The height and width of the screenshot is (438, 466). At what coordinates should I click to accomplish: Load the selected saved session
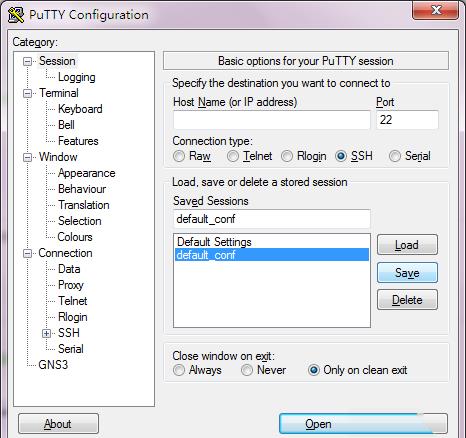[x=407, y=245]
